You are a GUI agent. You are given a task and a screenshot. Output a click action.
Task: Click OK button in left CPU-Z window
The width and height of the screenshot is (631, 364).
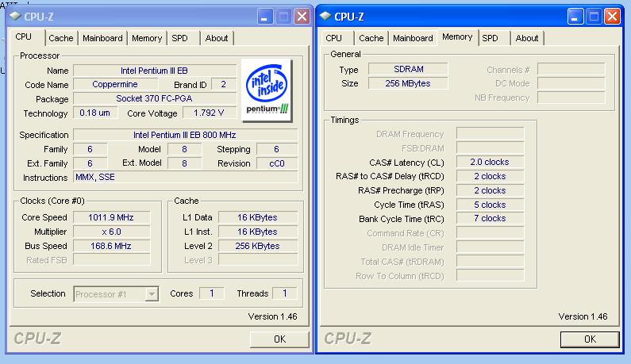point(279,339)
